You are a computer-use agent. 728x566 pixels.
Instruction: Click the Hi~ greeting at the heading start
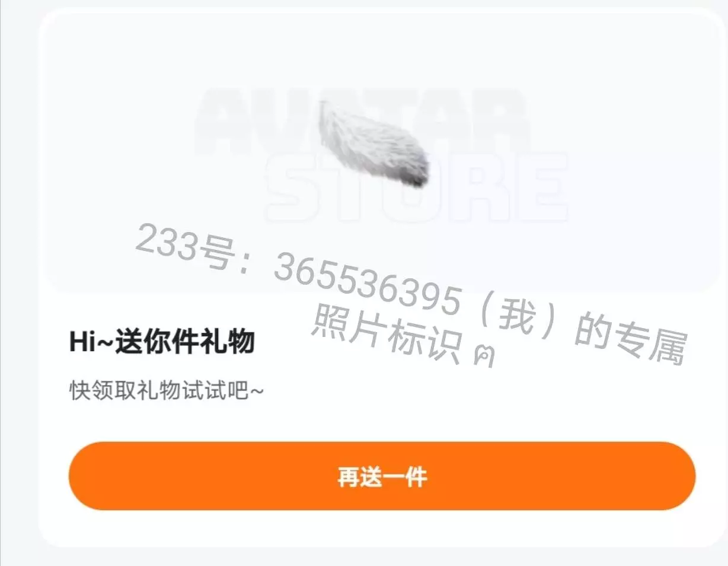pos(91,343)
